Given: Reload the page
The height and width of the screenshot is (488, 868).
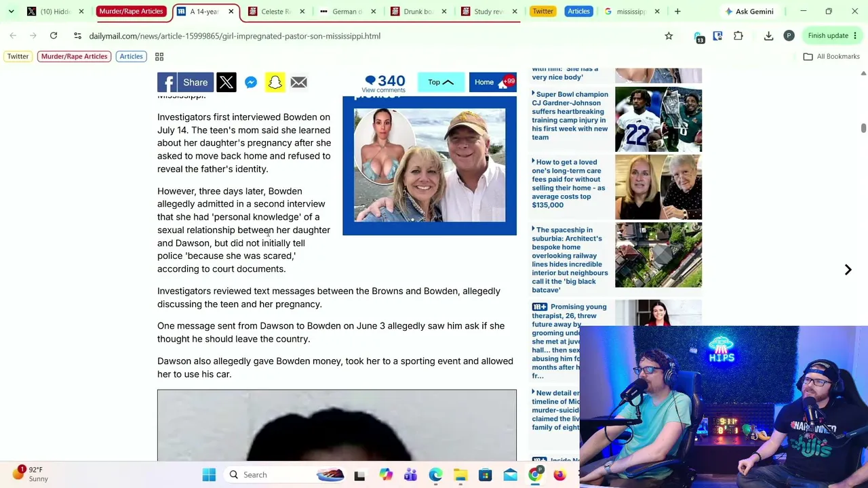Looking at the screenshot, I should (x=54, y=36).
